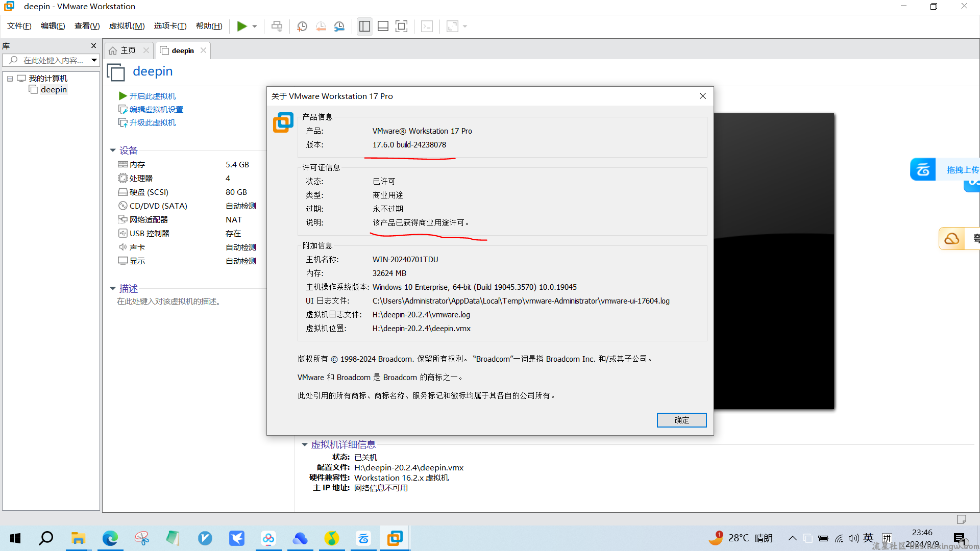Close the library panel
The image size is (980, 551).
93,45
